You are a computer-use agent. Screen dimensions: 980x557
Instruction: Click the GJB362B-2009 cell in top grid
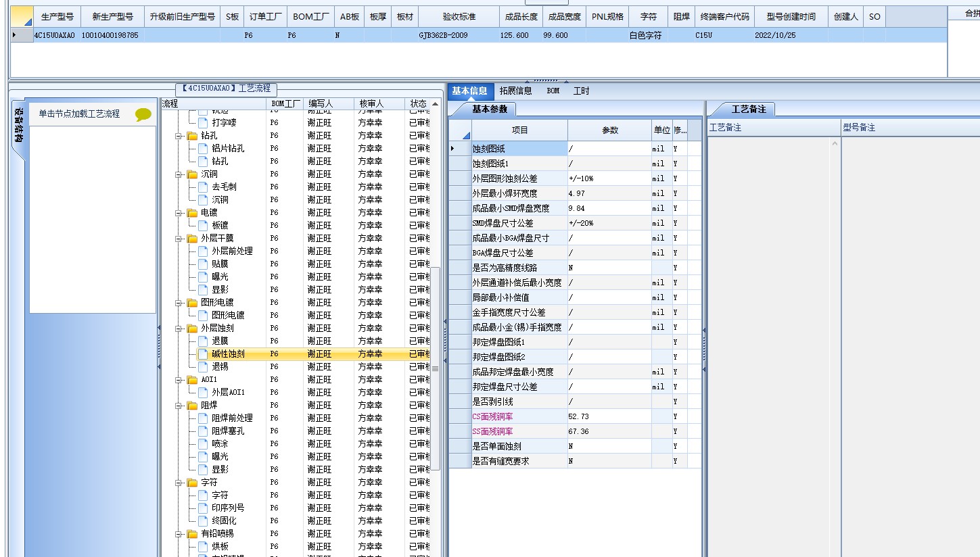[x=459, y=35]
